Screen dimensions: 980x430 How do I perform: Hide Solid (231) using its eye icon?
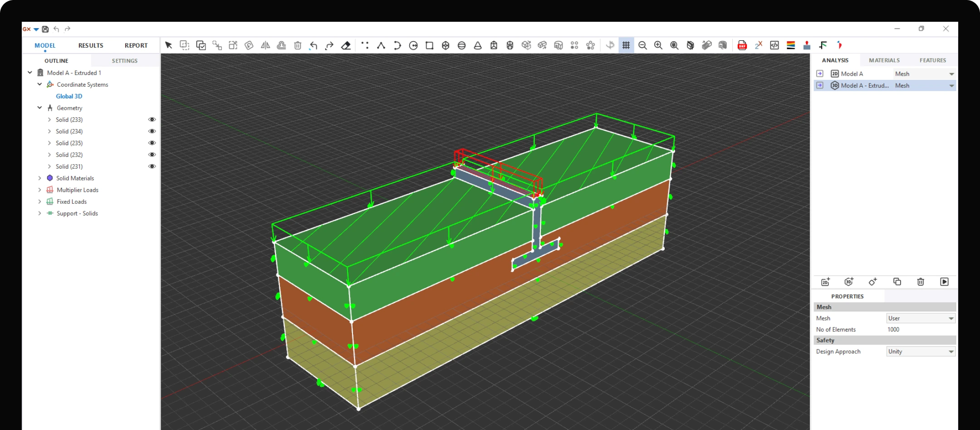(152, 166)
